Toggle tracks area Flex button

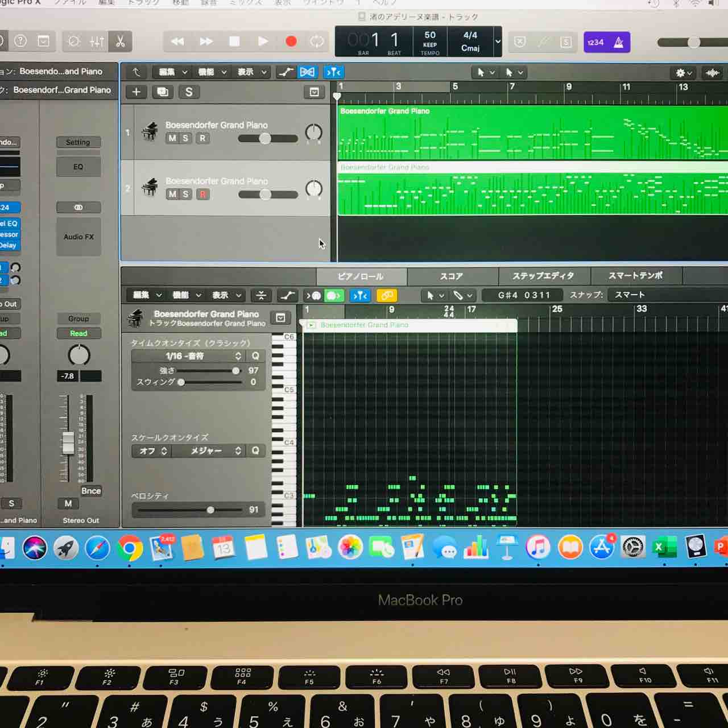point(308,72)
